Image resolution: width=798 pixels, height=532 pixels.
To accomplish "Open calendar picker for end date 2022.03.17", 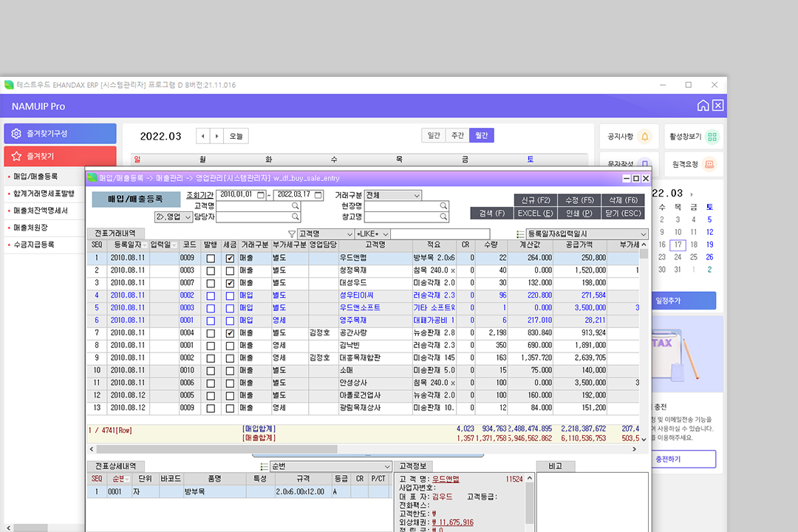I will point(318,195).
